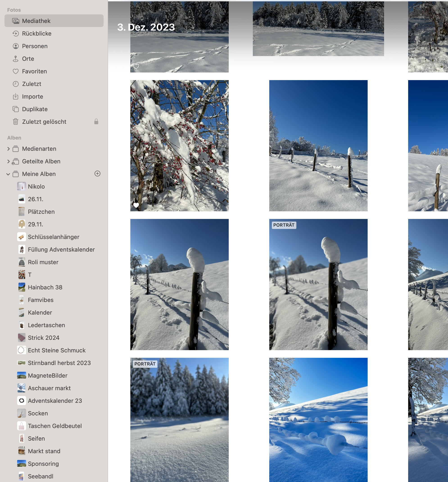Viewport: 448px width, 482px height.
Task: Click the Personen person icon
Action: [x=16, y=46]
